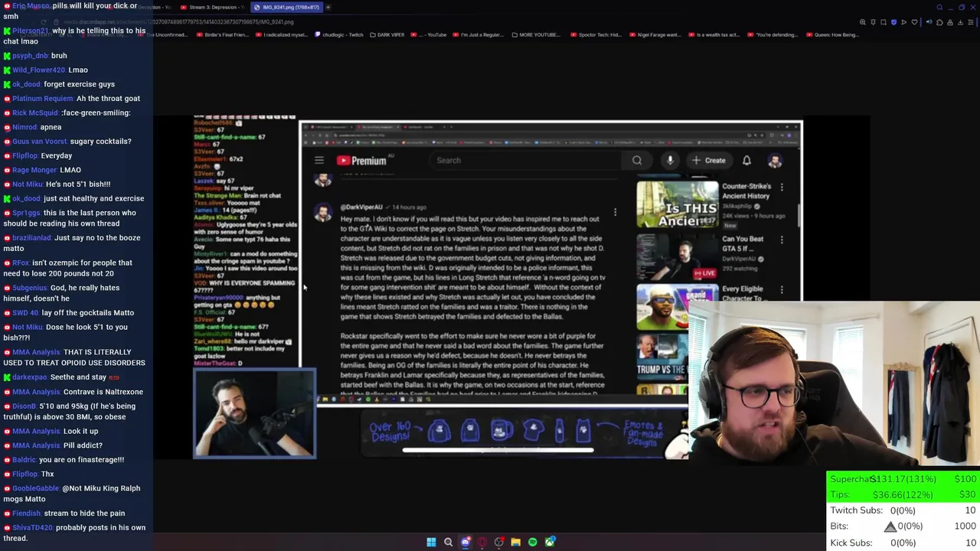This screenshot has width=980, height=551.
Task: Click the + Create button on YouTube
Action: tap(708, 161)
